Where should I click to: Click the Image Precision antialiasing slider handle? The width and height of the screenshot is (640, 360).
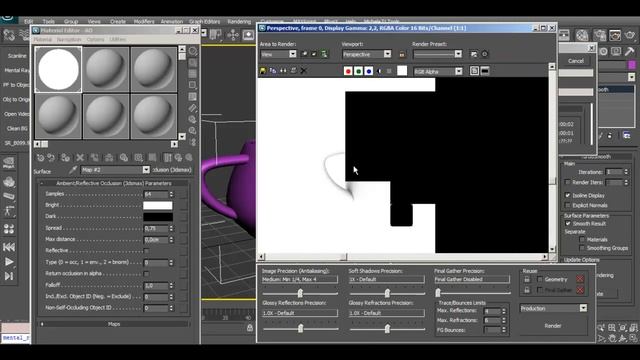pyautogui.click(x=300, y=293)
